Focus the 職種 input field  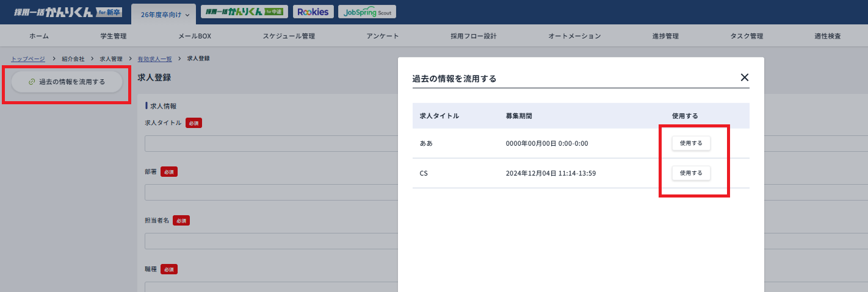tap(271, 287)
